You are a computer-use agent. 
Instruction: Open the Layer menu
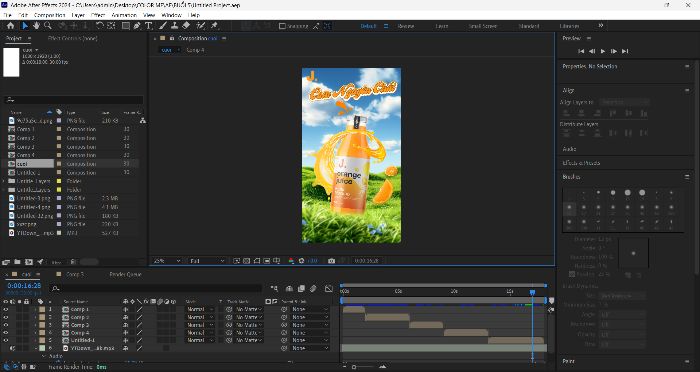coord(78,15)
